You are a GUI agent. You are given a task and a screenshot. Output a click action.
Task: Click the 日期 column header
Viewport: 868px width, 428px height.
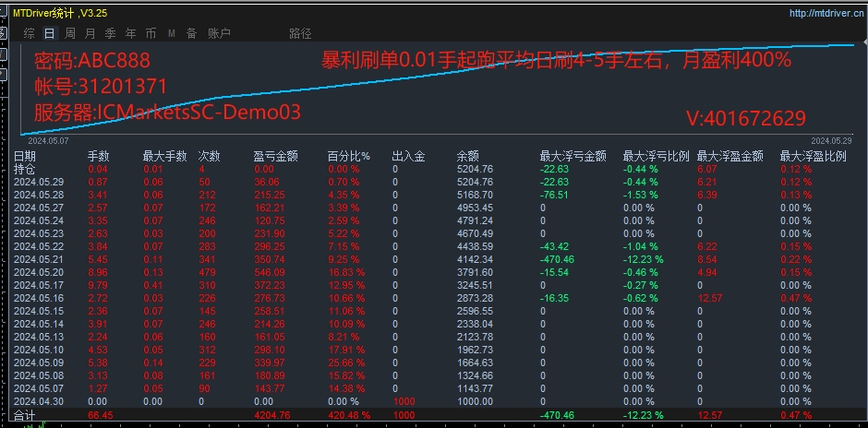(25, 156)
